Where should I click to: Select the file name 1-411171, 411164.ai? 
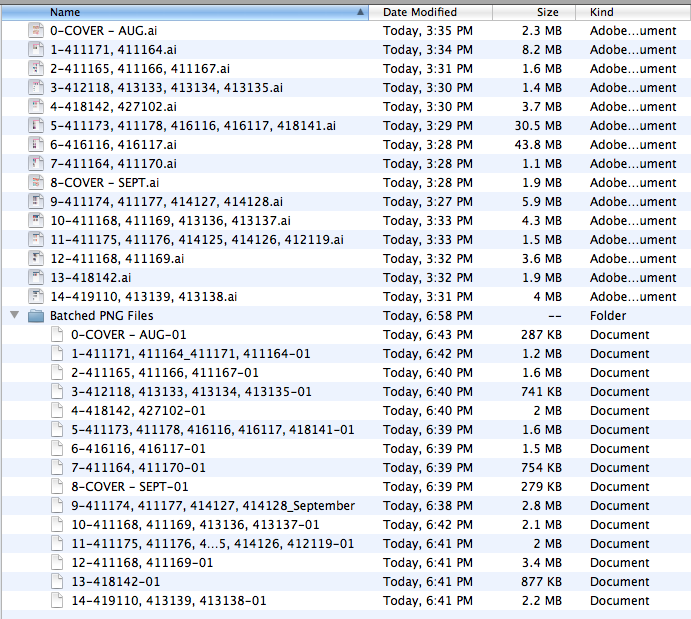click(113, 49)
